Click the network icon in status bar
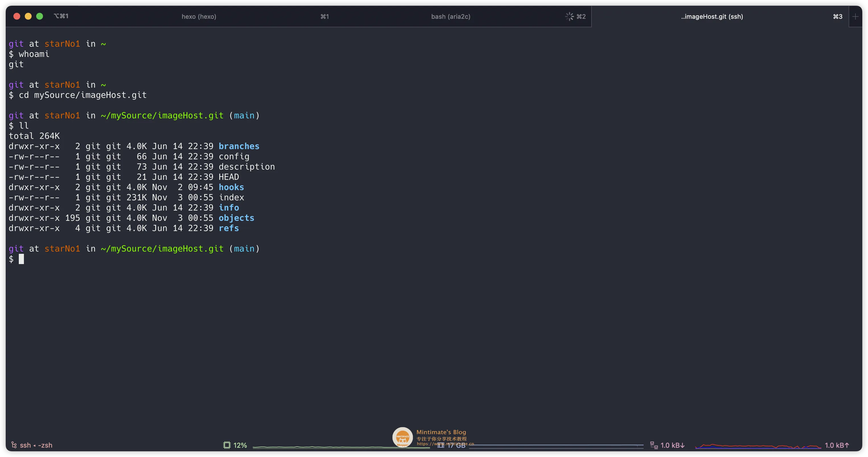 654,445
